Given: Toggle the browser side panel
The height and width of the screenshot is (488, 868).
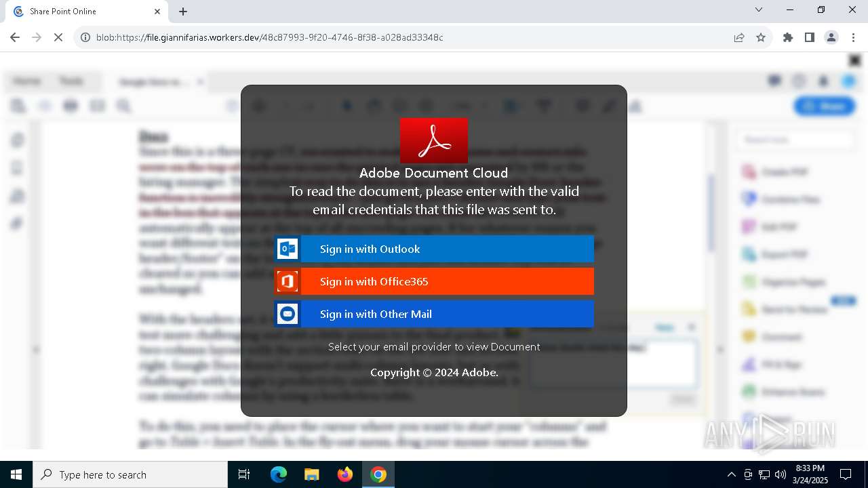Looking at the screenshot, I should (810, 37).
